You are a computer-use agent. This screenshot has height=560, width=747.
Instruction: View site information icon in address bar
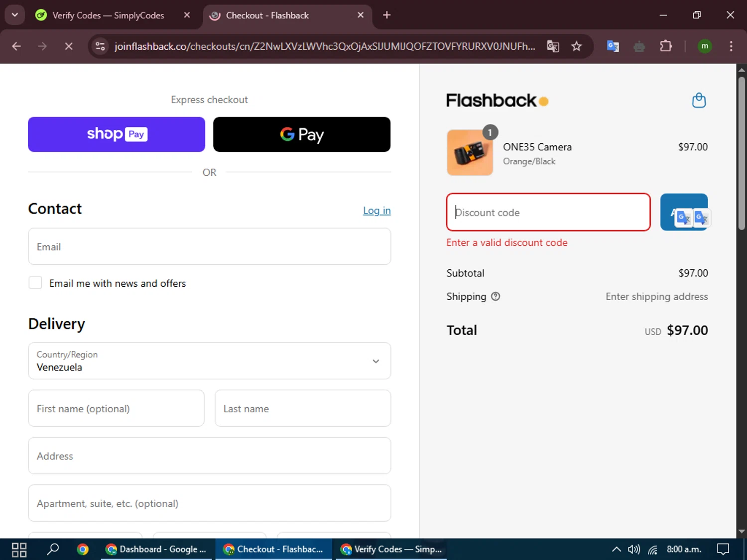click(100, 46)
